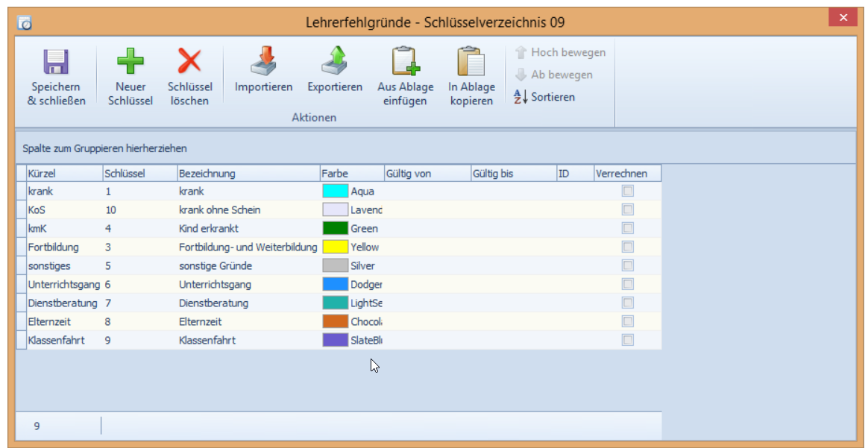Toggle Verrechnen checkbox for KoS row

[x=628, y=209]
